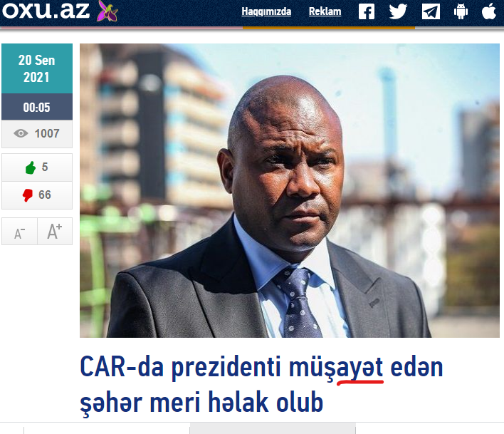
Task: Click the green thumbs-up like icon
Action: pyautogui.click(x=31, y=167)
